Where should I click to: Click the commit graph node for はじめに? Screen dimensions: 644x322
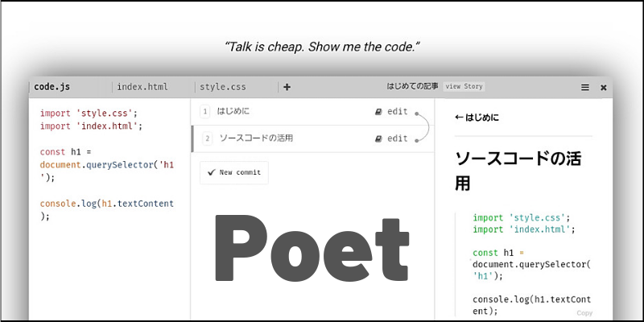(x=416, y=114)
